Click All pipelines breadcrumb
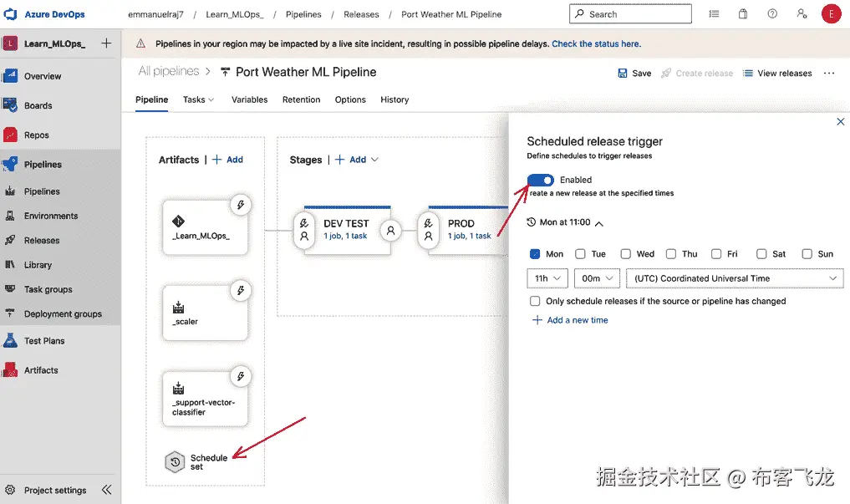 (169, 71)
